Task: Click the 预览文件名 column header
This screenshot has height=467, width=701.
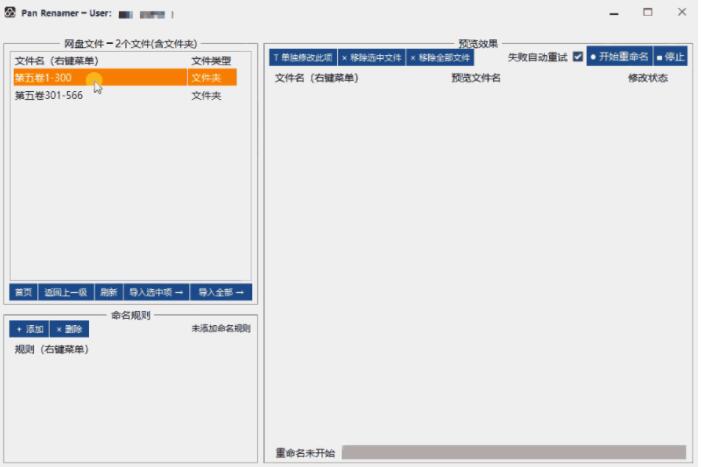Action: point(476,78)
